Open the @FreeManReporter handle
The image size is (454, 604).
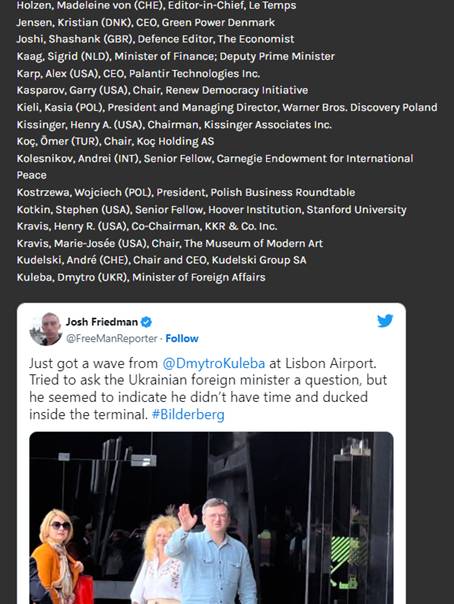[112, 339]
